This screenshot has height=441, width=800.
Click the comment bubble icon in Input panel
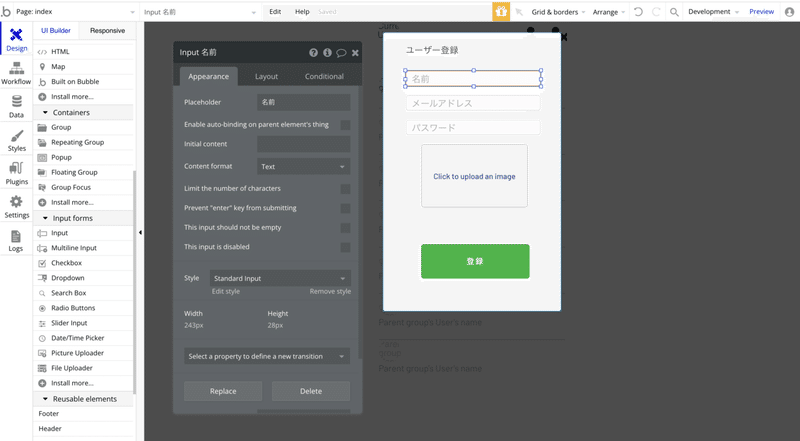coord(341,53)
